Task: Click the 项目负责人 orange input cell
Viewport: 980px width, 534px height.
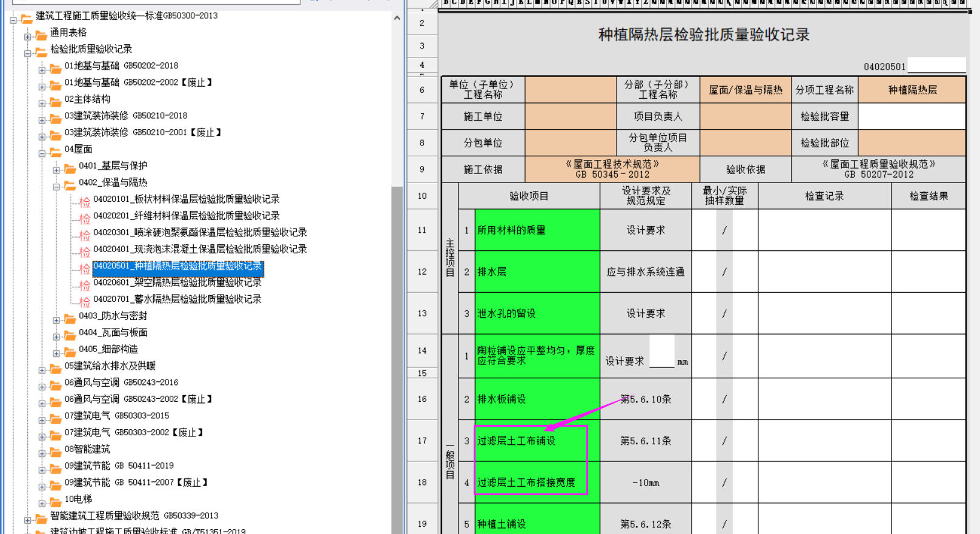Action: pos(746,116)
